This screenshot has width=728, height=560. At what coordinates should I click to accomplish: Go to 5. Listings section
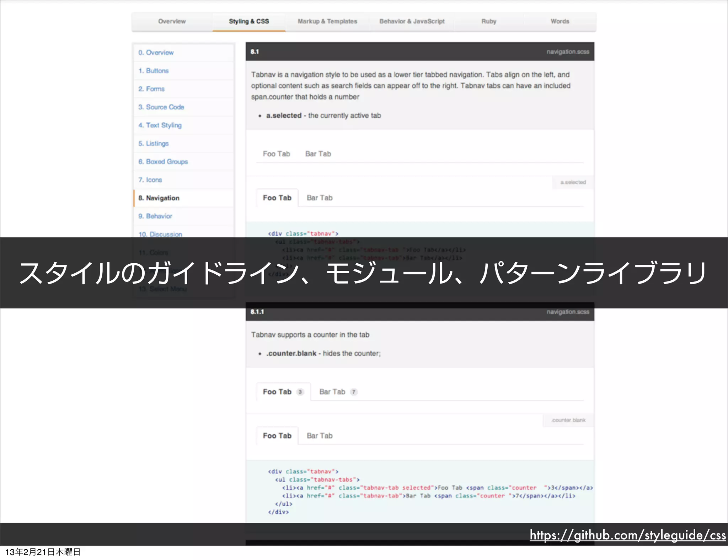click(184, 143)
